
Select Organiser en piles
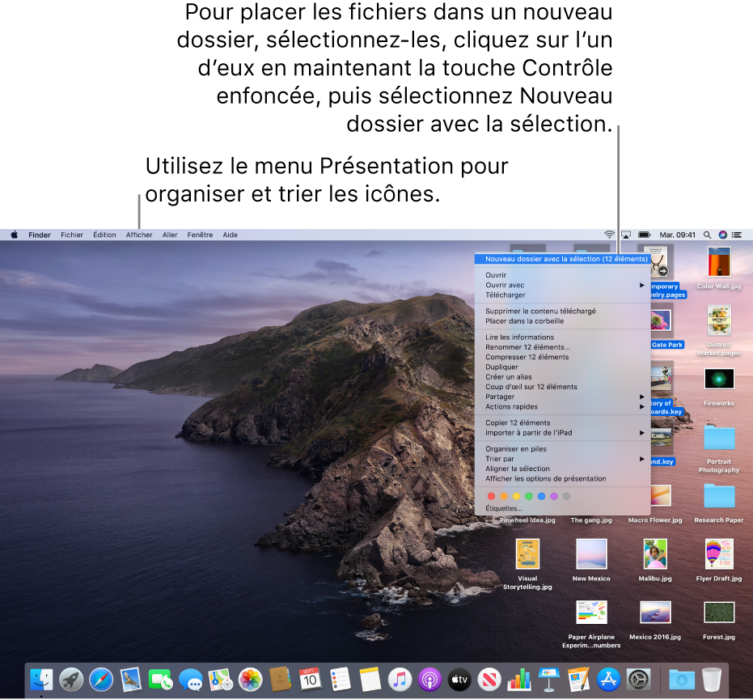coord(562,449)
